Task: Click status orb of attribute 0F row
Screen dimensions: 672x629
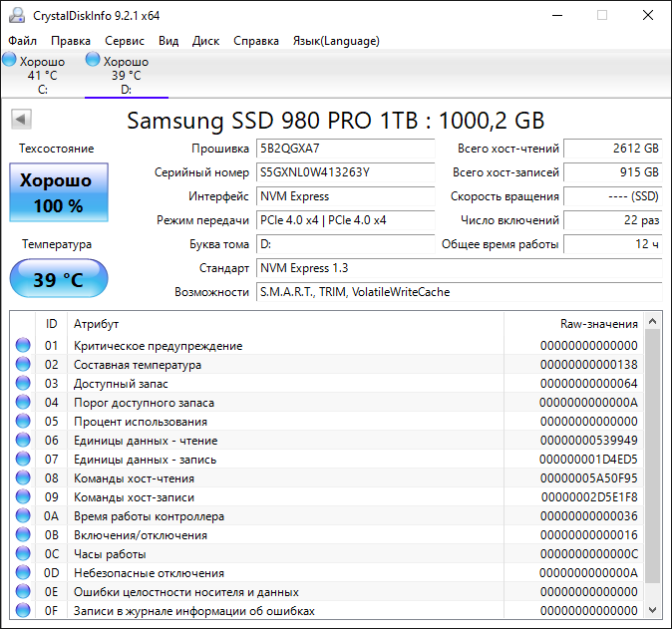Action: (x=23, y=610)
